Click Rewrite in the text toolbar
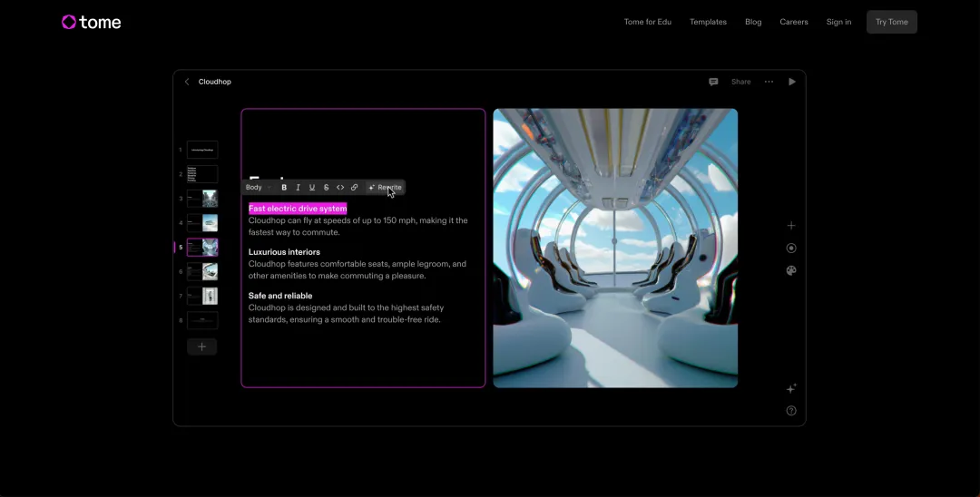The height and width of the screenshot is (497, 980). 385,188
